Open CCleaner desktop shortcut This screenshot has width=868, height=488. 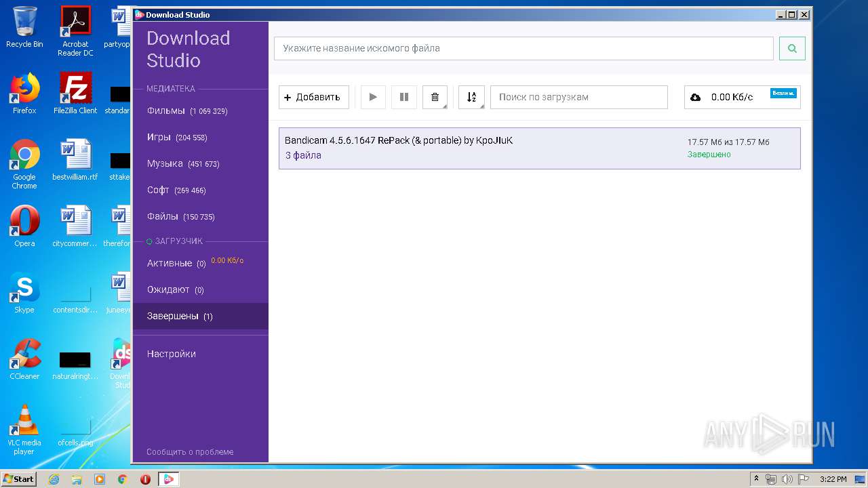[x=24, y=359]
